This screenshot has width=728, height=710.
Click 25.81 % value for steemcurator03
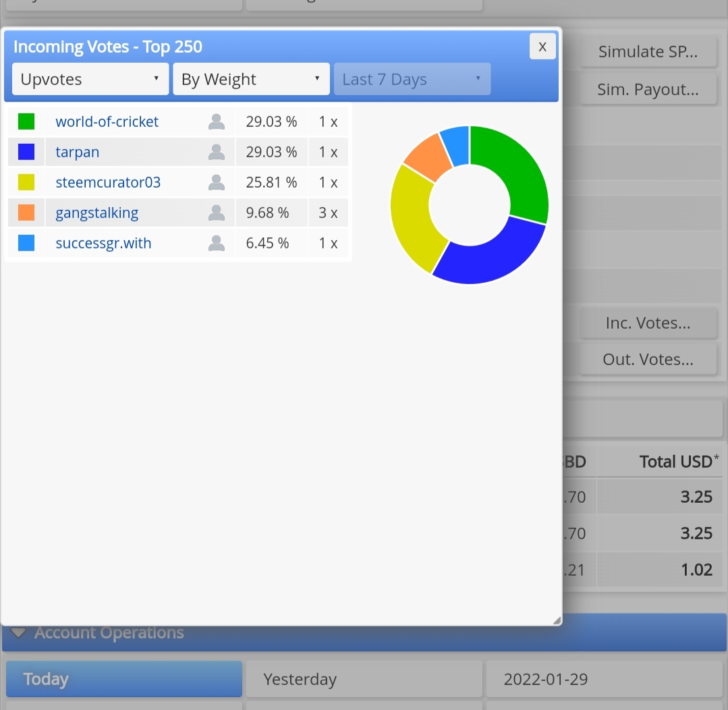[272, 182]
